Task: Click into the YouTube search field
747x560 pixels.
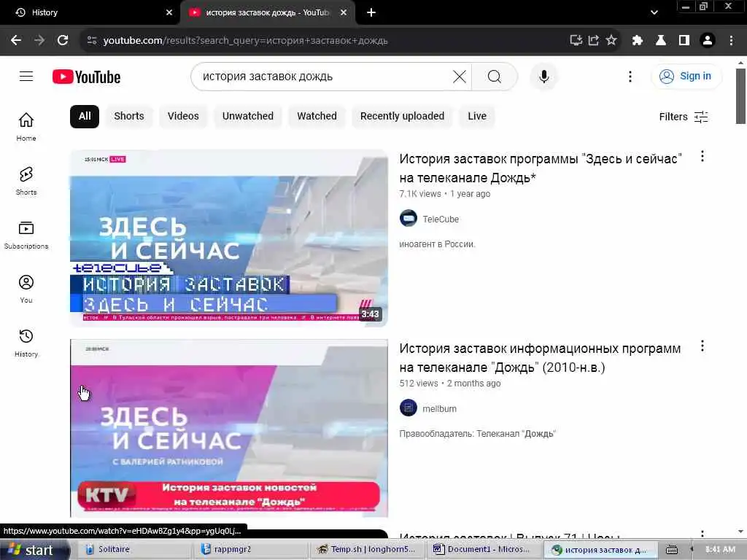Action: click(x=324, y=76)
